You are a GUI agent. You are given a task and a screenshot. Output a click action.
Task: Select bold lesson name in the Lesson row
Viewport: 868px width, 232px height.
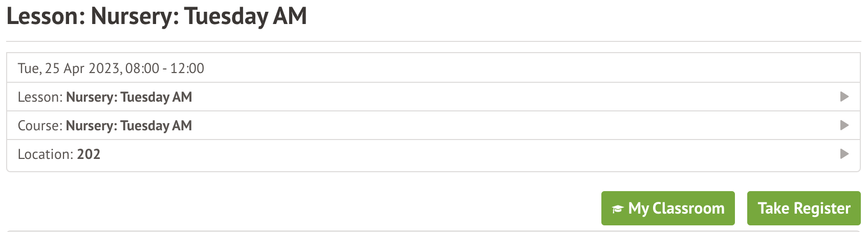129,97
